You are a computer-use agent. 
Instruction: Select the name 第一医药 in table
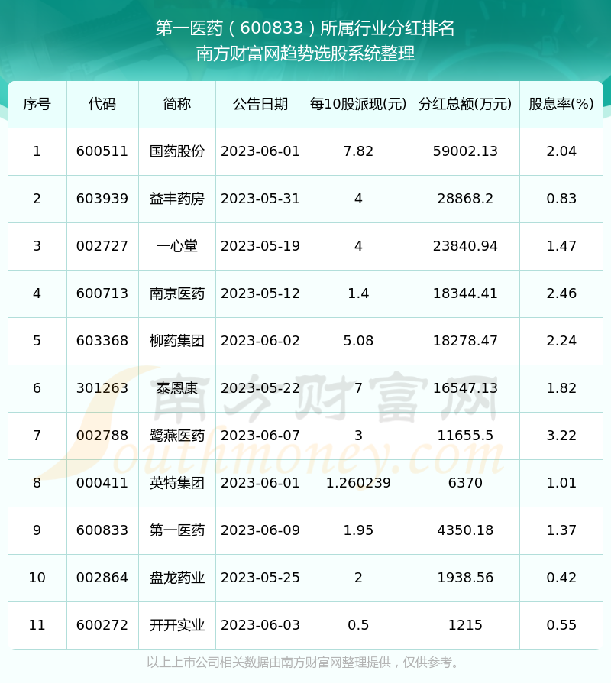point(176,530)
